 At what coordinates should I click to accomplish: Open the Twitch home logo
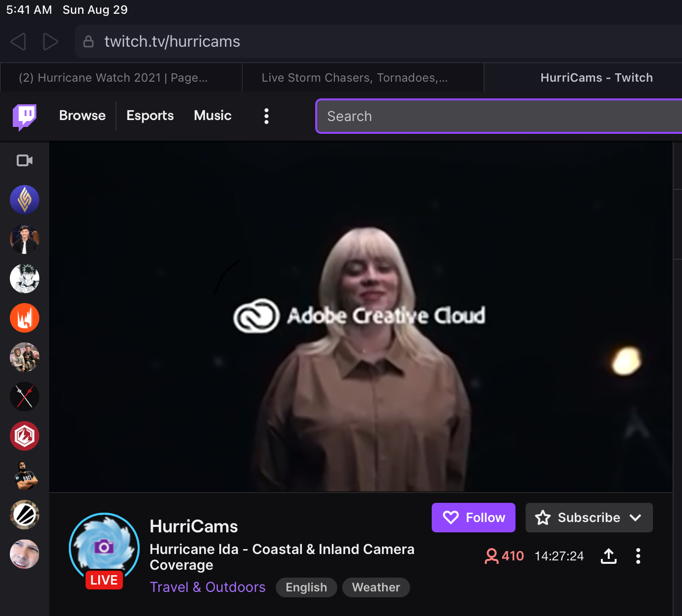point(25,117)
